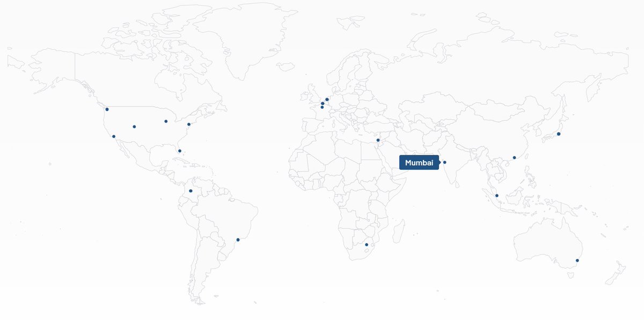
Task: Select the map dot at New York on the US East Coast
Action: coord(188,124)
